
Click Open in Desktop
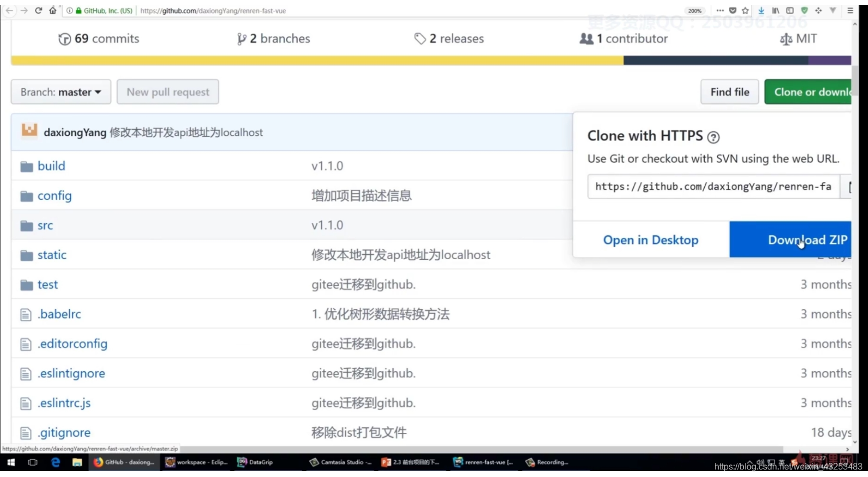point(651,240)
